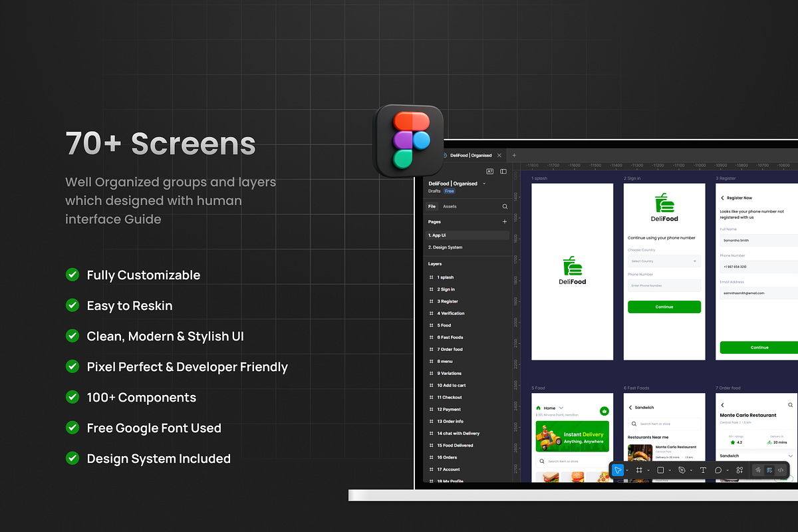Open the 1. App Ui page
Viewport: 798px width, 532px height.
[x=467, y=235]
